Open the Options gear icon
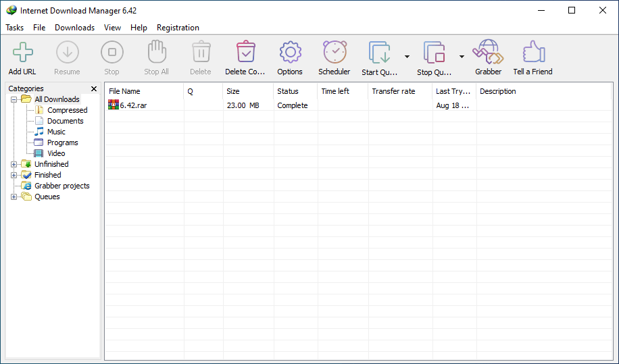This screenshot has width=619, height=364. [290, 53]
